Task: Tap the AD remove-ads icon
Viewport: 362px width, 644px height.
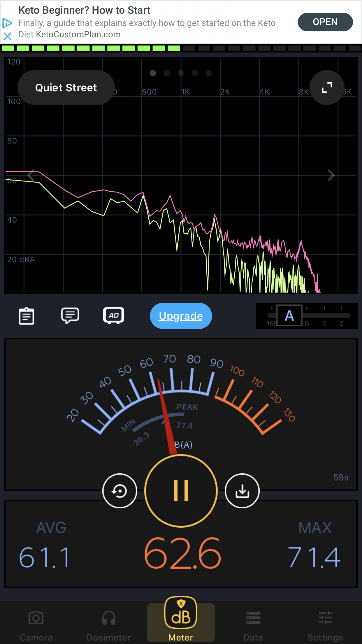Action: [x=114, y=316]
